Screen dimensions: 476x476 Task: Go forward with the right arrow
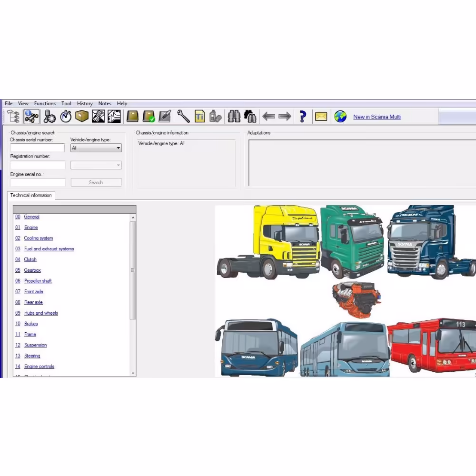point(285,117)
